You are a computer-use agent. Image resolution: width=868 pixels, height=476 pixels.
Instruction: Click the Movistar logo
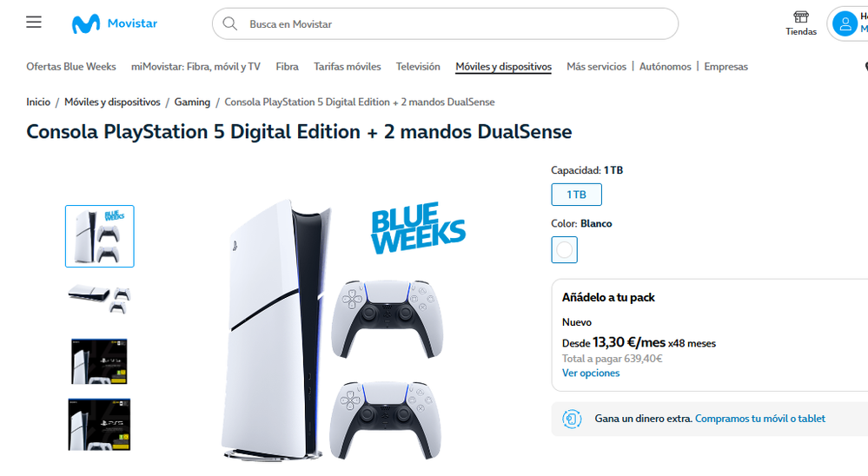(x=115, y=23)
